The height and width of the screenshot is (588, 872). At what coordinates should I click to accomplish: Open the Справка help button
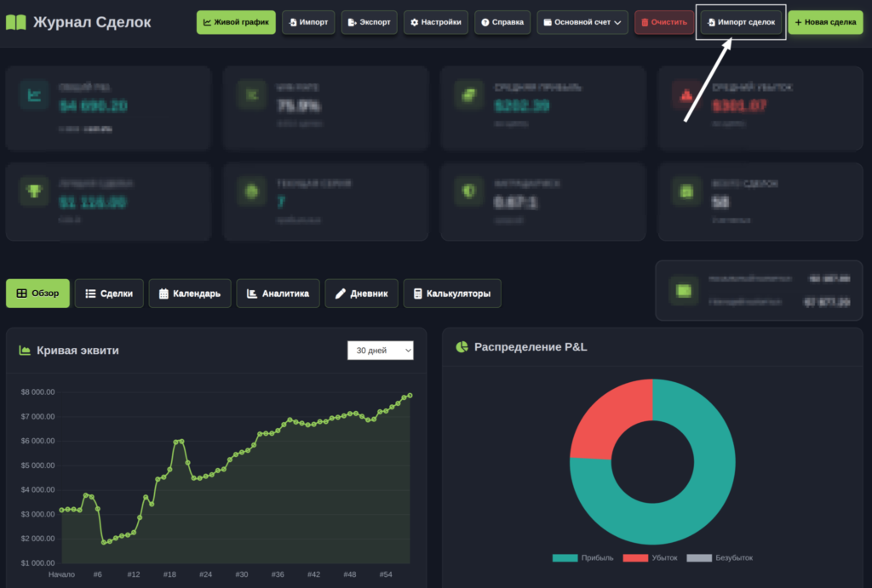502,22
